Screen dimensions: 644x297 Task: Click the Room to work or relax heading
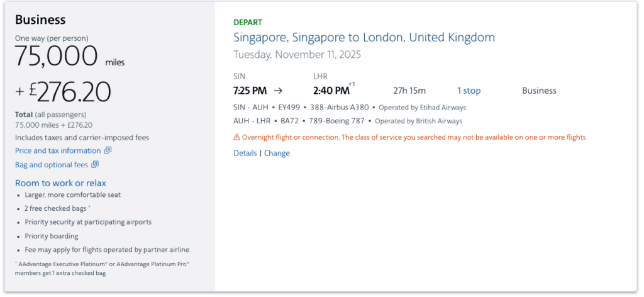coord(60,183)
